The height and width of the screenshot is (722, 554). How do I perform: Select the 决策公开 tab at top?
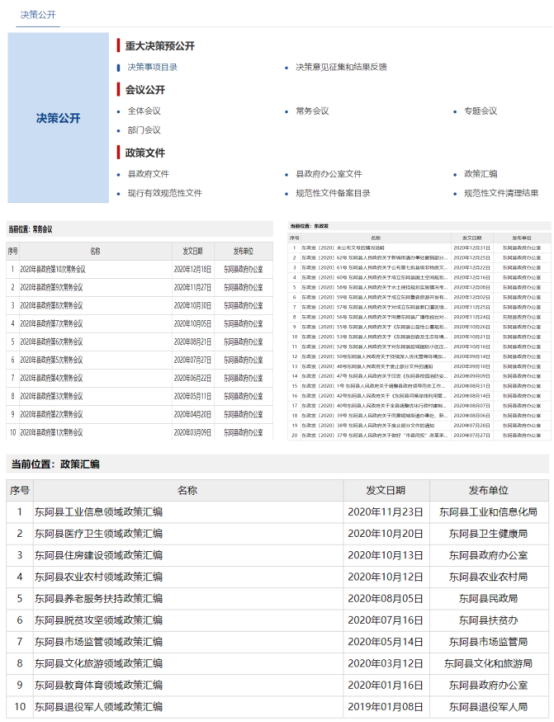tap(38, 15)
